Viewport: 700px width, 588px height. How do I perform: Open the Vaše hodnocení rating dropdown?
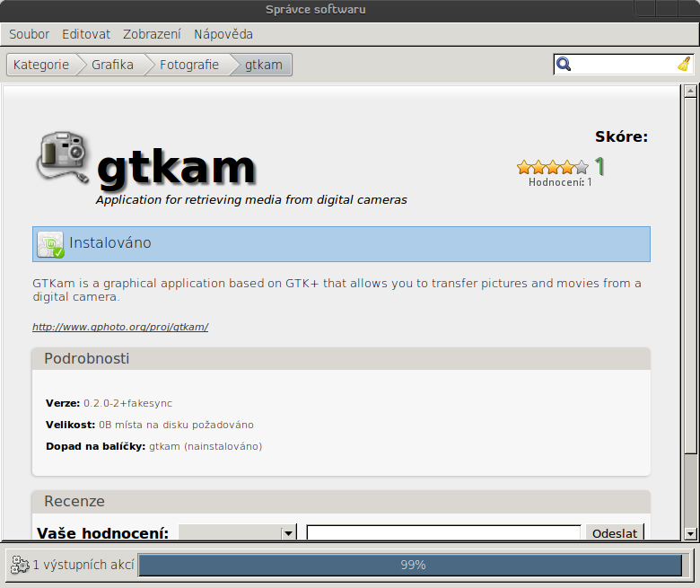(238, 533)
